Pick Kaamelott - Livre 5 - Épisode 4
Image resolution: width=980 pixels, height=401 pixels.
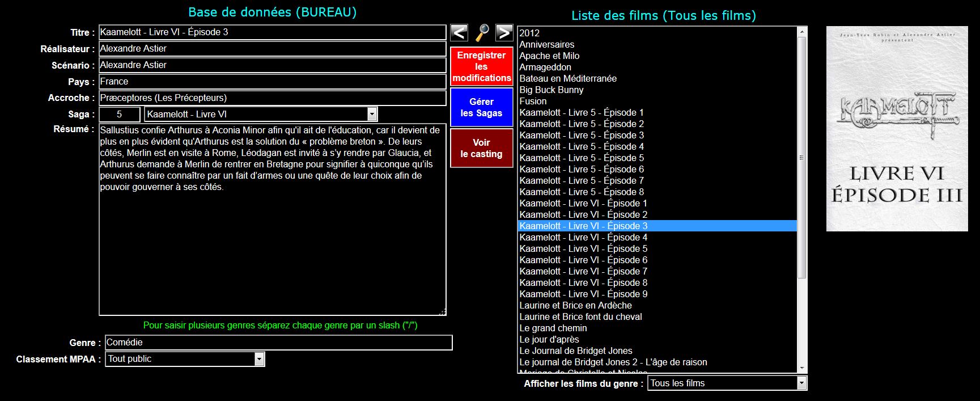[657, 146]
